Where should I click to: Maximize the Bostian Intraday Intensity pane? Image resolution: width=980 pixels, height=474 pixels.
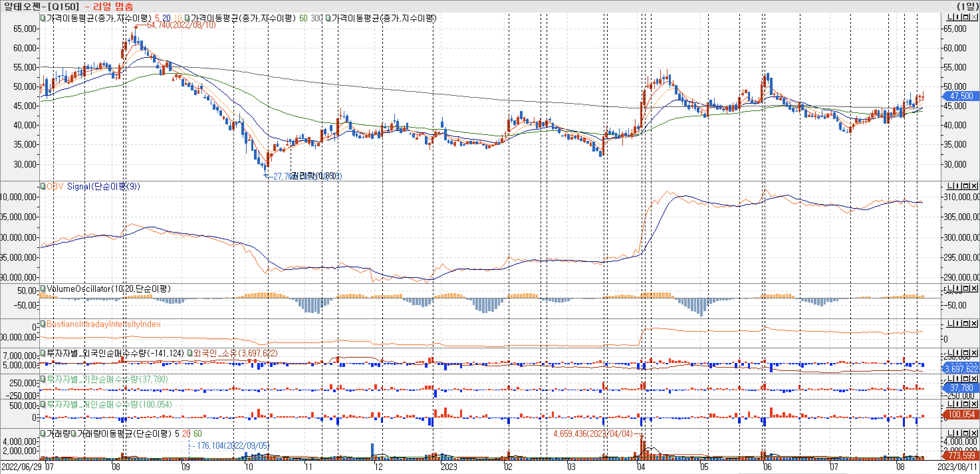(x=966, y=323)
